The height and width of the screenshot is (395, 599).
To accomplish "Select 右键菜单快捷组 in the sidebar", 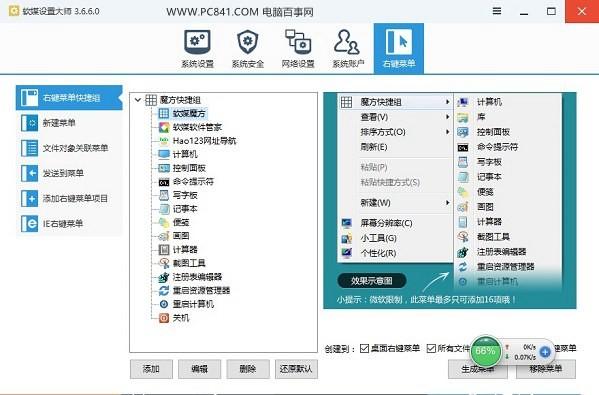I will 69,98.
